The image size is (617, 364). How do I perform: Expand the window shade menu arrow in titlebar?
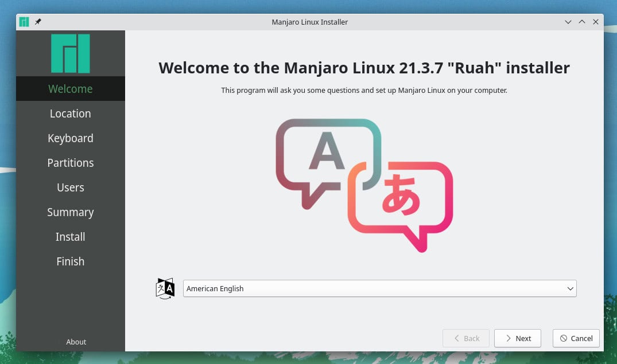click(568, 22)
